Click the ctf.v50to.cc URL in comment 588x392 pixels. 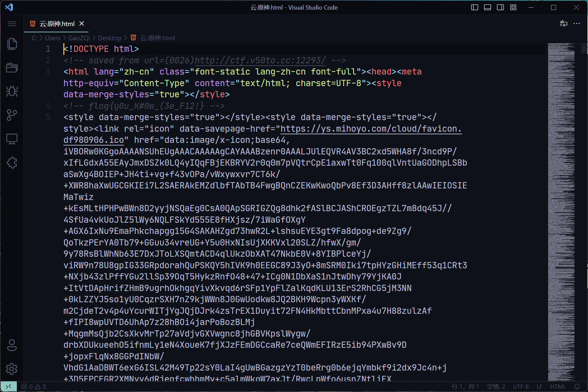260,60
